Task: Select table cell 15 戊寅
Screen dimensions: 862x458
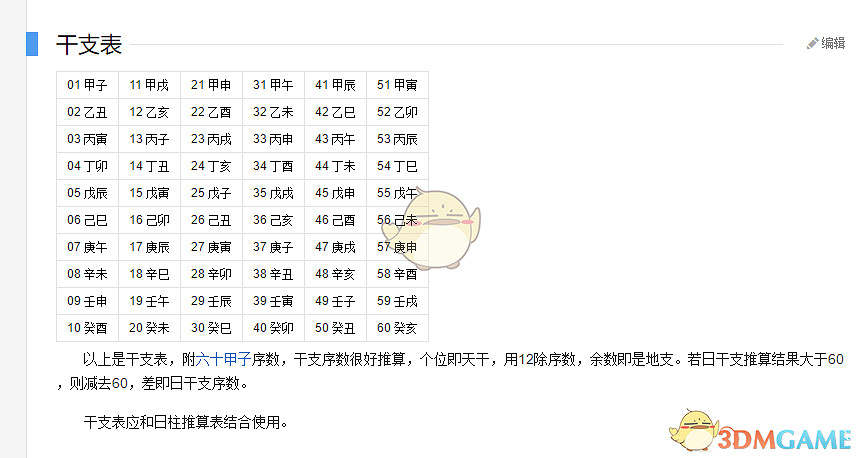Action: [x=150, y=193]
